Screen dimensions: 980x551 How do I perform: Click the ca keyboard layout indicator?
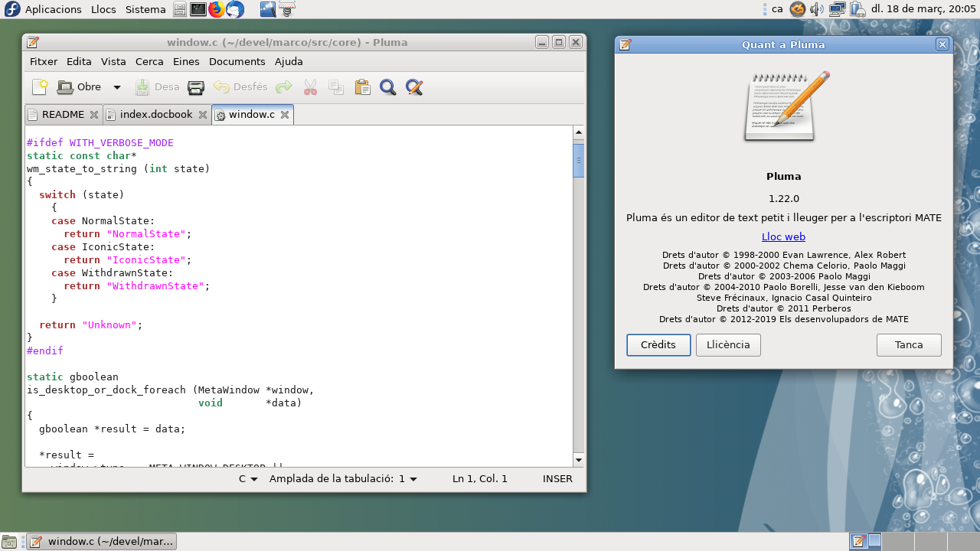[777, 9]
